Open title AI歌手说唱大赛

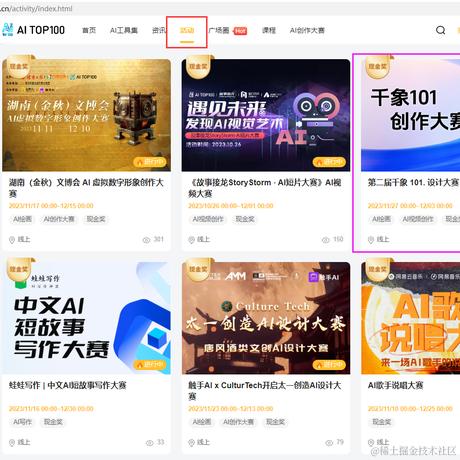395,385
